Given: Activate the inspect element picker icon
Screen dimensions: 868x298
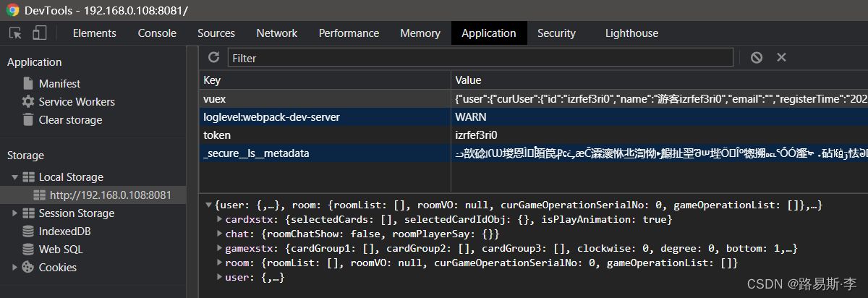Looking at the screenshot, I should tap(15, 33).
